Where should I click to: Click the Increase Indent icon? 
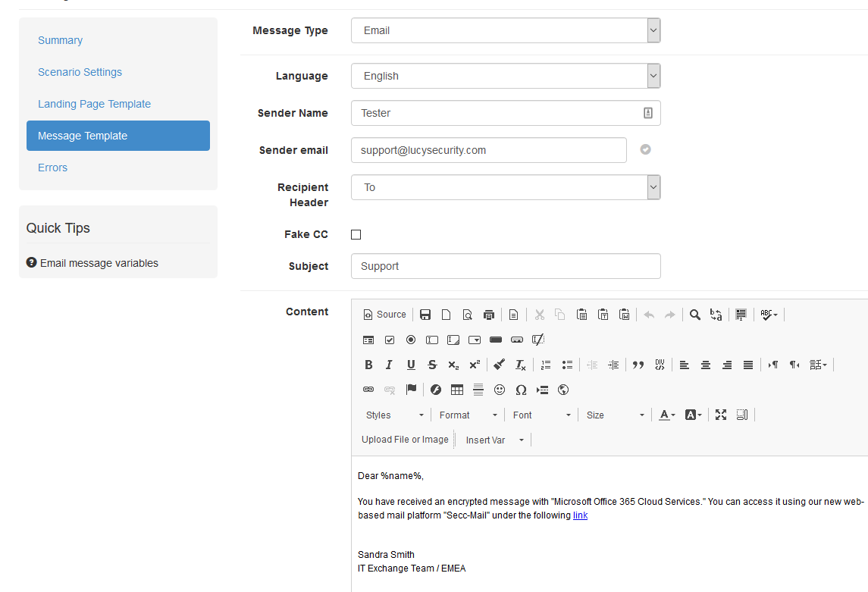[613, 365]
